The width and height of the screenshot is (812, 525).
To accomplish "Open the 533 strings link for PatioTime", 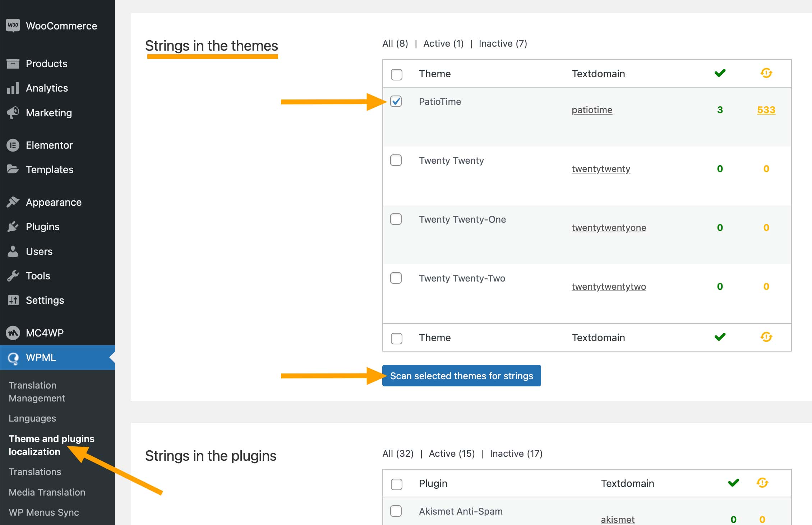I will [766, 110].
